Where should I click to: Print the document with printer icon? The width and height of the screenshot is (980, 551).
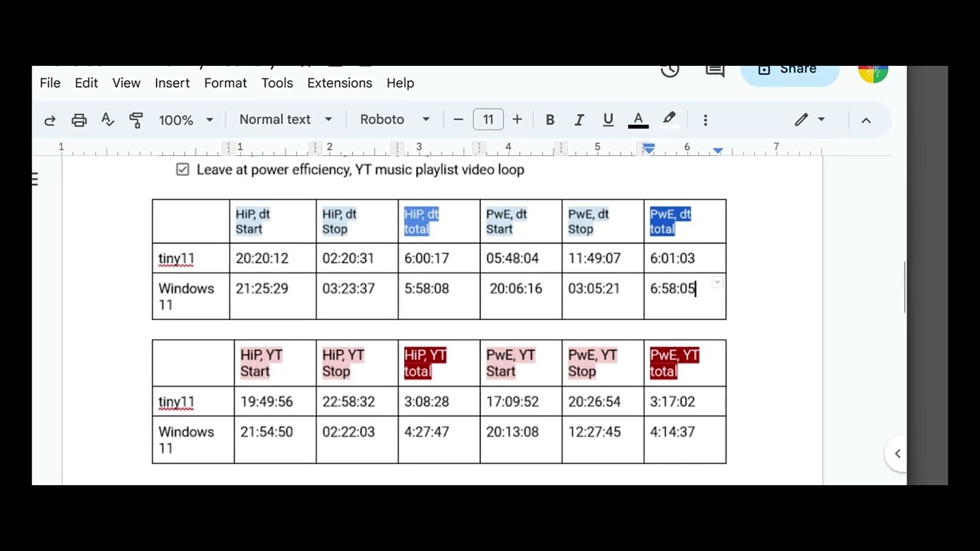79,120
